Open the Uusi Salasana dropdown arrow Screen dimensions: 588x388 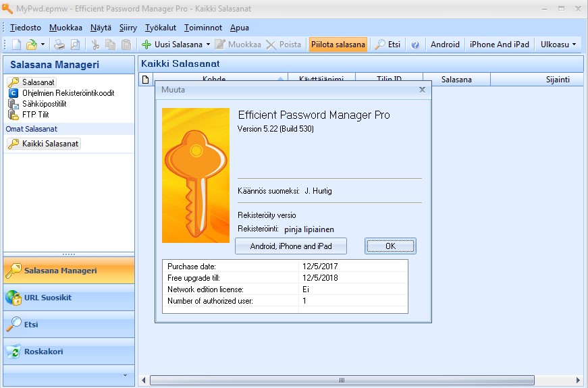(208, 45)
